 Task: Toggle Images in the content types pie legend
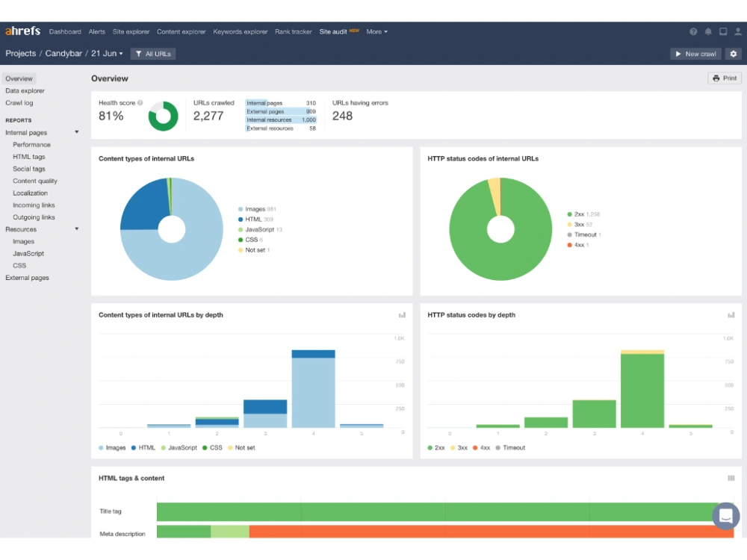[x=257, y=209]
